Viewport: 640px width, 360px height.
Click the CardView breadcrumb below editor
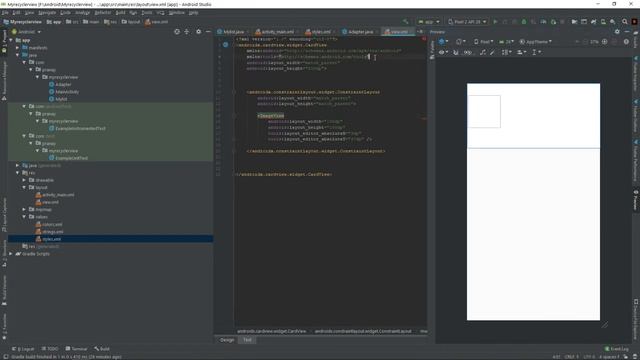[271, 331]
